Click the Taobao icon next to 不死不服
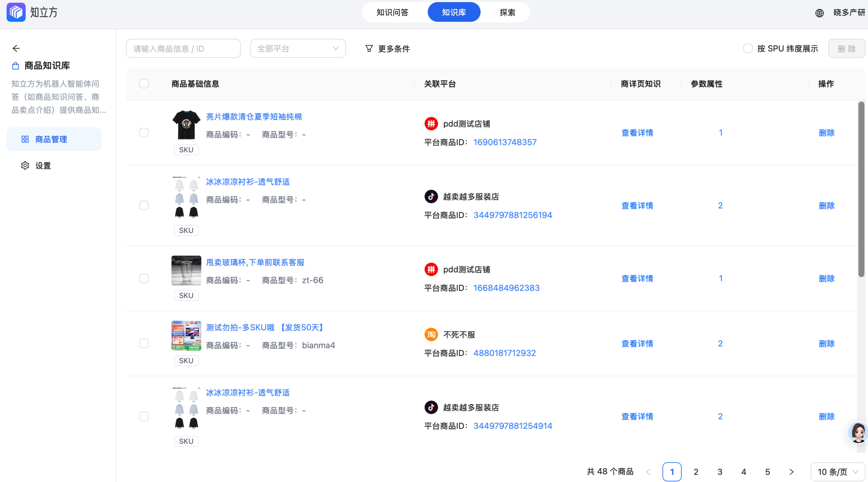Image resolution: width=868 pixels, height=482 pixels. pos(431,334)
